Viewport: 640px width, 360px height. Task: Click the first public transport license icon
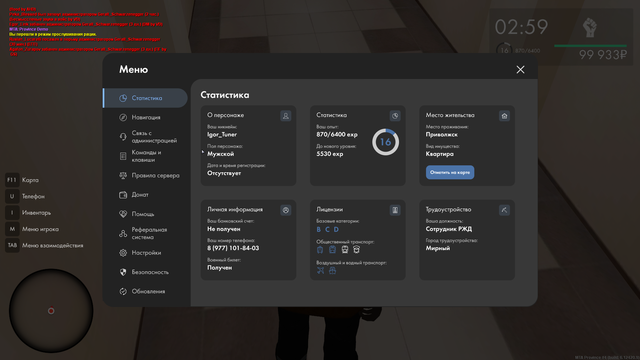pyautogui.click(x=320, y=249)
